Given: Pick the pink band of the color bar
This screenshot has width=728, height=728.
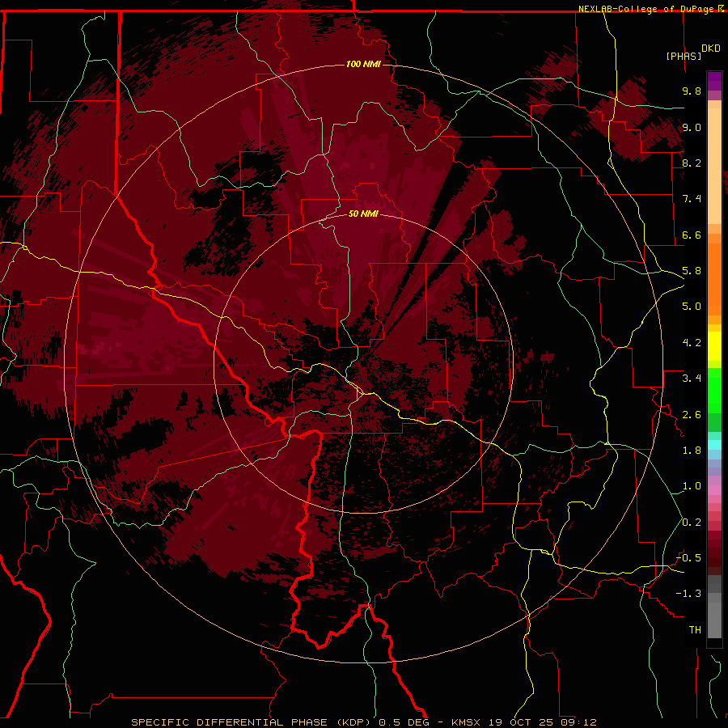Looking at the screenshot, I should pyautogui.click(x=714, y=490).
